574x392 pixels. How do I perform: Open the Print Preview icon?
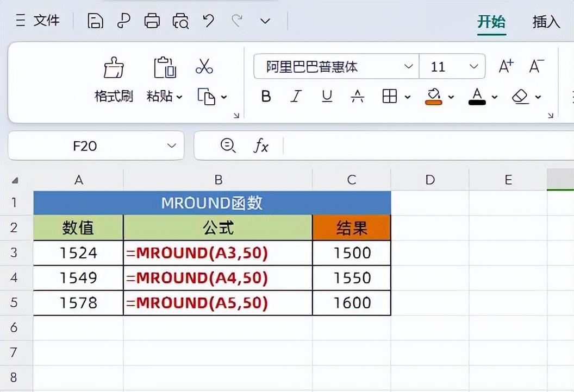click(x=180, y=21)
